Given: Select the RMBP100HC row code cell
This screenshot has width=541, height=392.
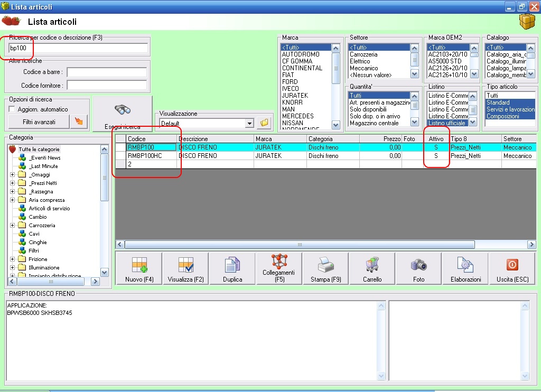Looking at the screenshot, I should click(x=152, y=156).
